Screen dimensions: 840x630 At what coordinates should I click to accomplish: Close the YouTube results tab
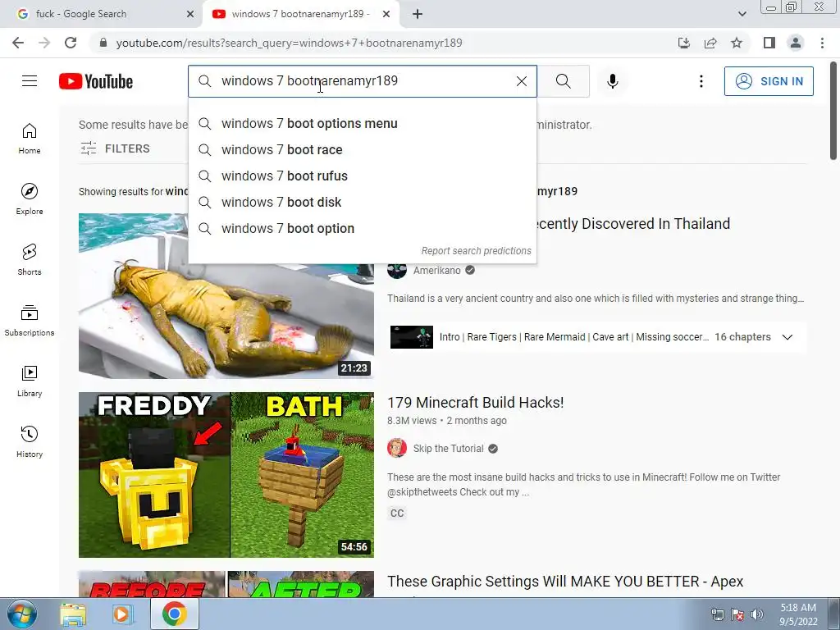pos(386,14)
